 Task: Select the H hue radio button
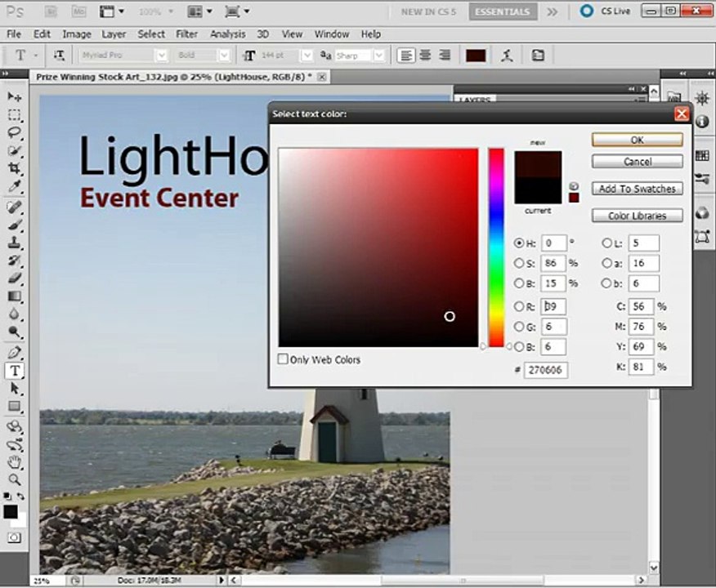click(x=519, y=243)
